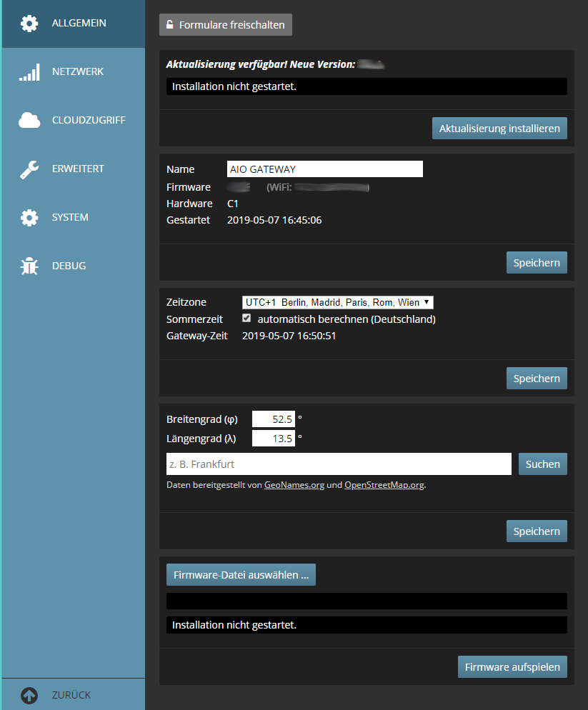Open the Netzwerk menu section
This screenshot has width=588, height=710.
[78, 72]
